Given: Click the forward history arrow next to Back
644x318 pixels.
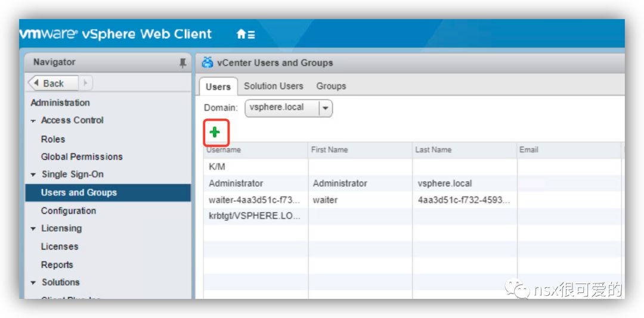Looking at the screenshot, I should (x=85, y=83).
